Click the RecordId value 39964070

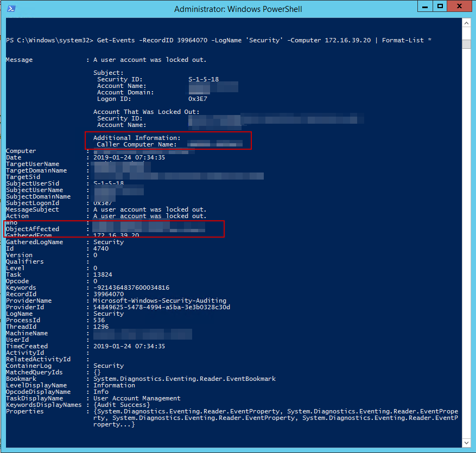coord(109,294)
